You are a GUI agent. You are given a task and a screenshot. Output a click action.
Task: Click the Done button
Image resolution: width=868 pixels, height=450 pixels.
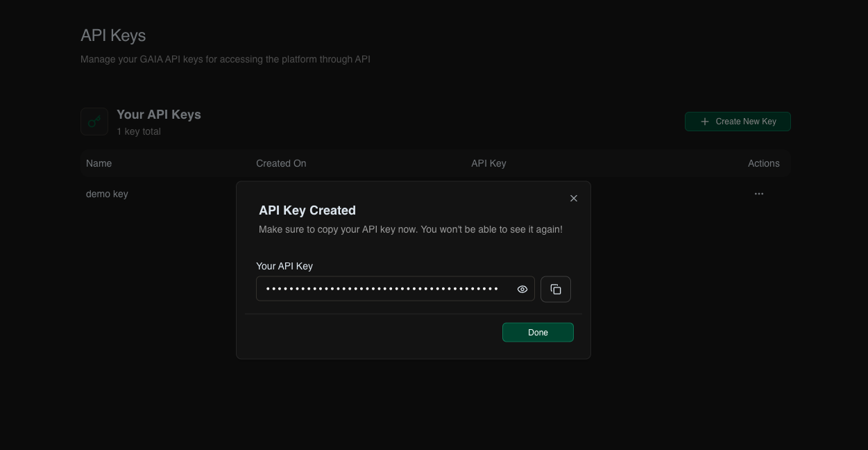pyautogui.click(x=538, y=332)
